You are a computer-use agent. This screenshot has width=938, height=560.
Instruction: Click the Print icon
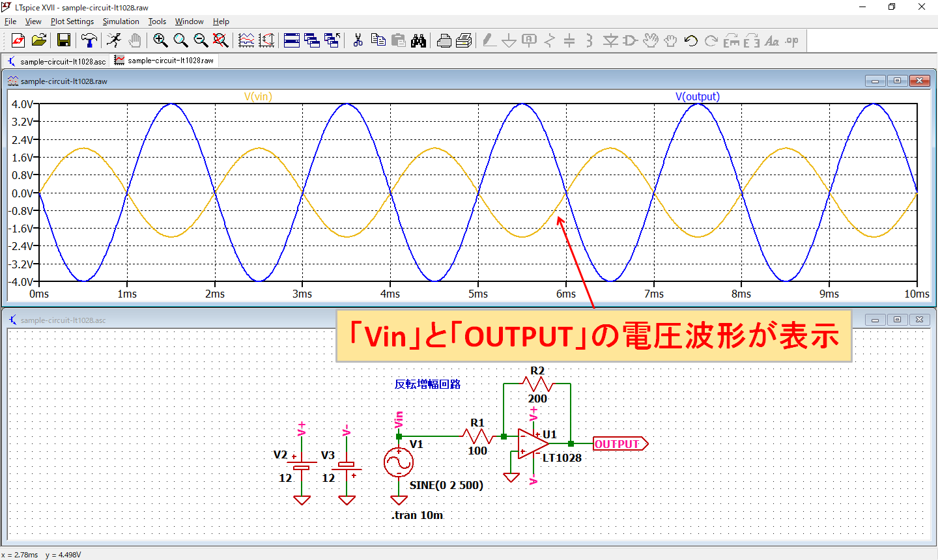[x=444, y=40]
